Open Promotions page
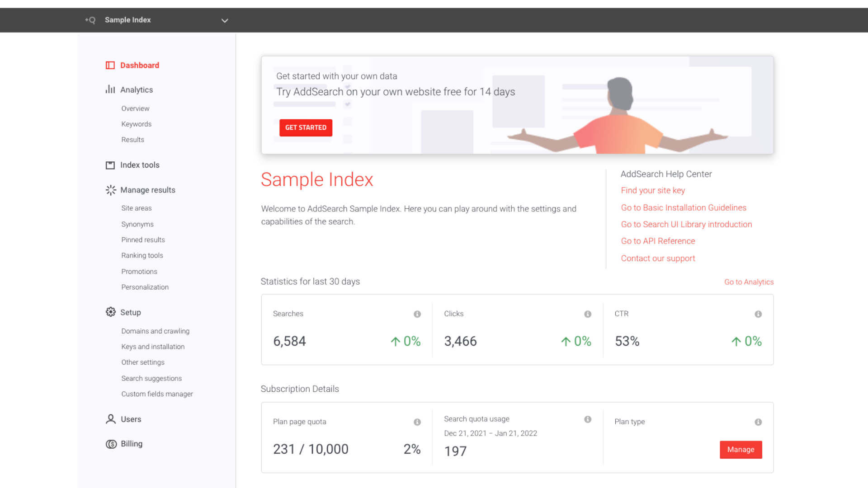This screenshot has height=488, width=868. pyautogui.click(x=139, y=272)
